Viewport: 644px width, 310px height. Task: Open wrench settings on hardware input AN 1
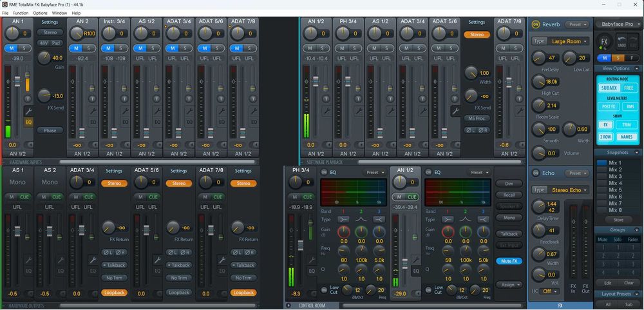point(28,111)
